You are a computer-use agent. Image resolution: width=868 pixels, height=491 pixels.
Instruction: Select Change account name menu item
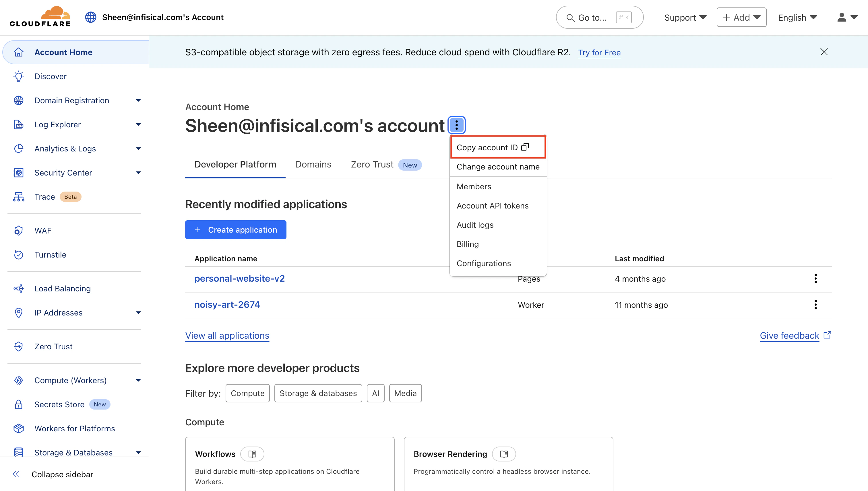click(x=498, y=167)
